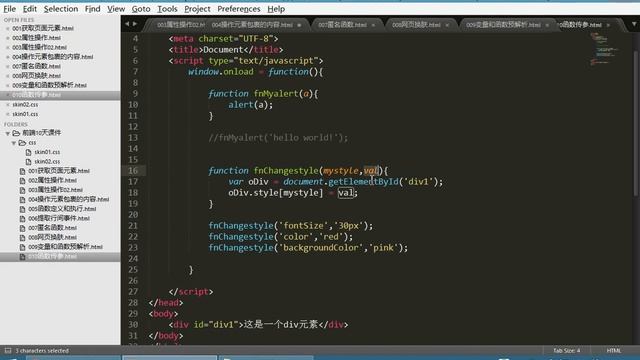Screen dimensions: 640x360
Task: Click file icon of 007匿名函数.html in tree
Action: pos(22,228)
